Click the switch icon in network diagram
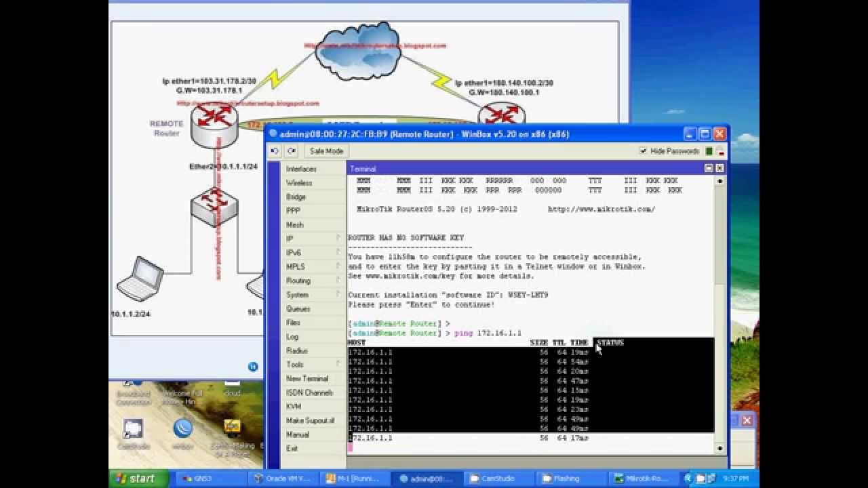This screenshot has height=488, width=868. (214, 205)
